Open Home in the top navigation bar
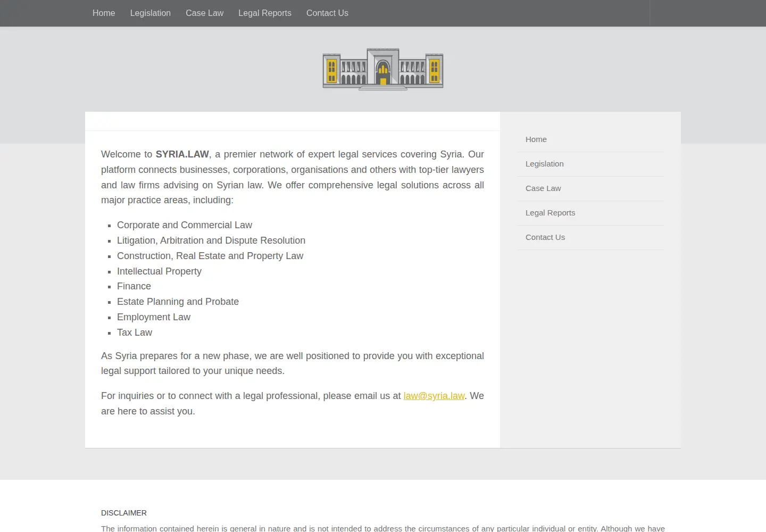Viewport: 766px width, 532px height. tap(104, 13)
